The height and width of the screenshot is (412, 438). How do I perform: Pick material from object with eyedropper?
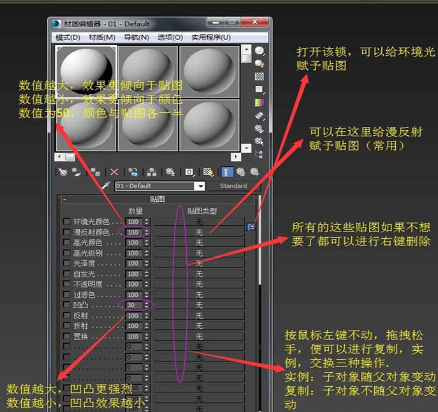pyautogui.click(x=106, y=186)
